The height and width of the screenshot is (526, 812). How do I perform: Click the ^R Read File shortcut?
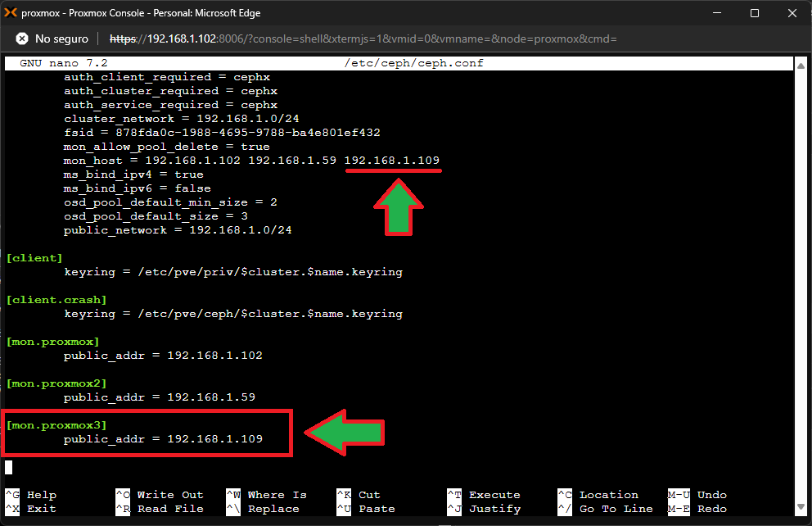[x=160, y=509]
